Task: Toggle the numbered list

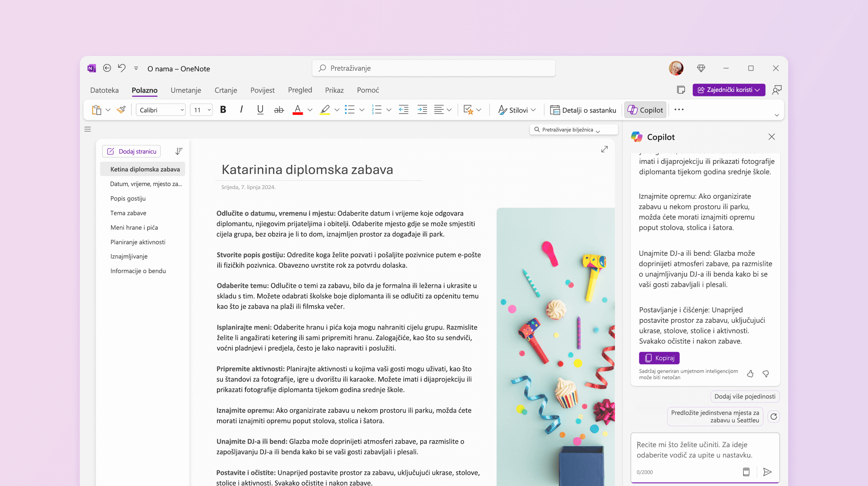Action: coord(377,110)
